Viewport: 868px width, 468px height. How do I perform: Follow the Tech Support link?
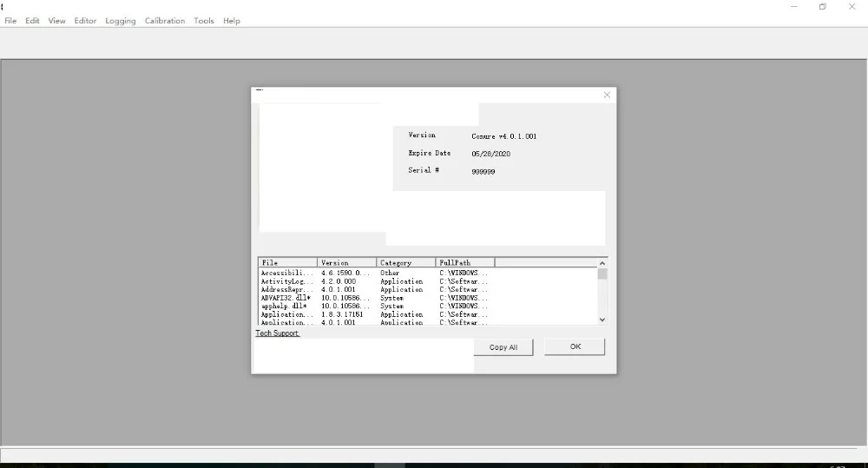pyautogui.click(x=278, y=333)
